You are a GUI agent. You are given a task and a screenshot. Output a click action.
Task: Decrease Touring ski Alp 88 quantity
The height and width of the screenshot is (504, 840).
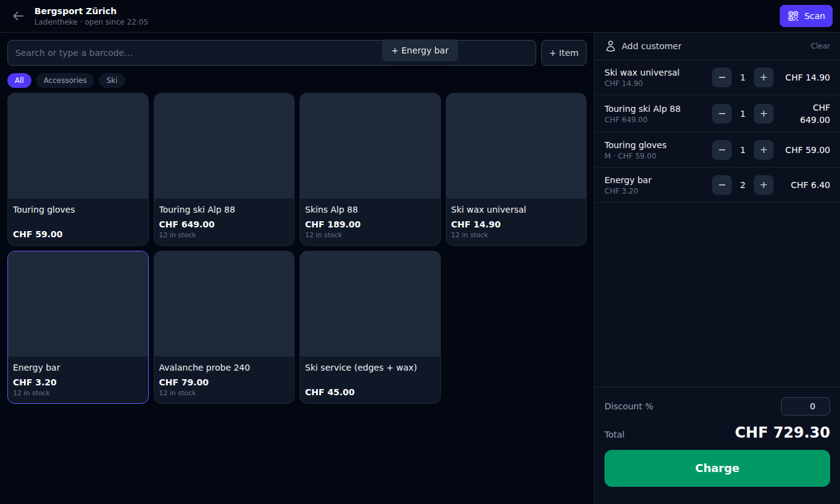pos(722,114)
